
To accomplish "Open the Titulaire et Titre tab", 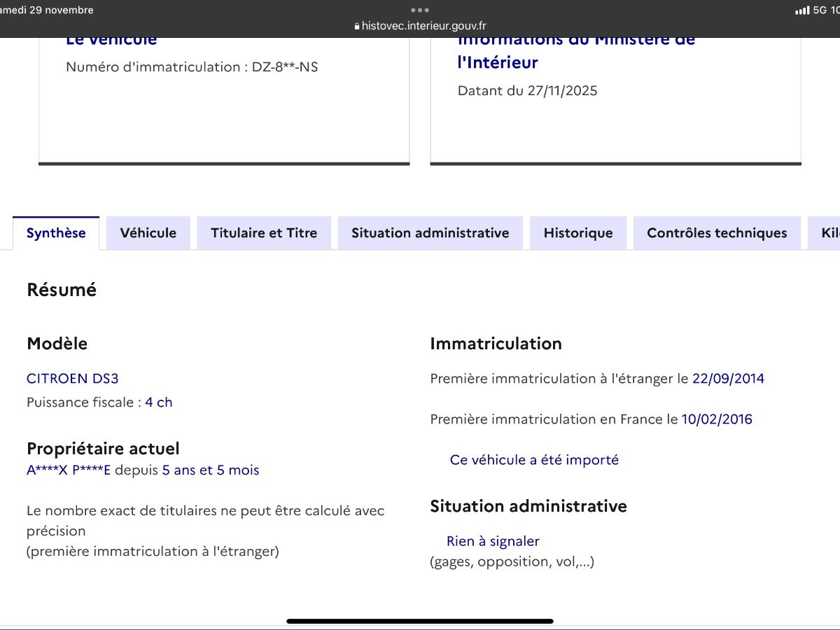I will (264, 232).
